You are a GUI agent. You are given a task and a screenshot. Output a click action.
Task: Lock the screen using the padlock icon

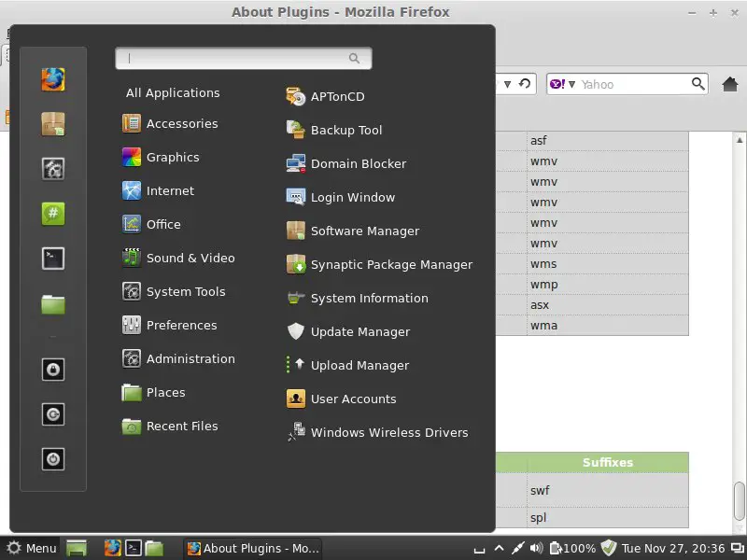[53, 370]
